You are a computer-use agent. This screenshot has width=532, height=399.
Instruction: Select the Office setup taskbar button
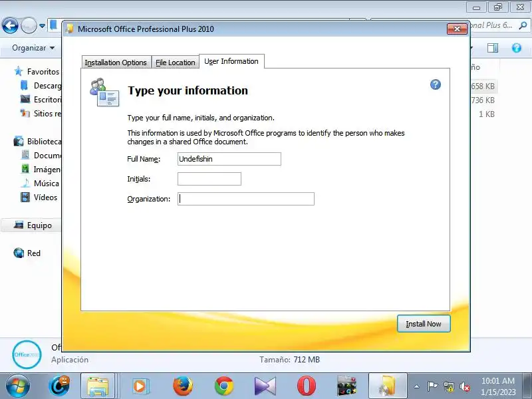[x=388, y=386]
